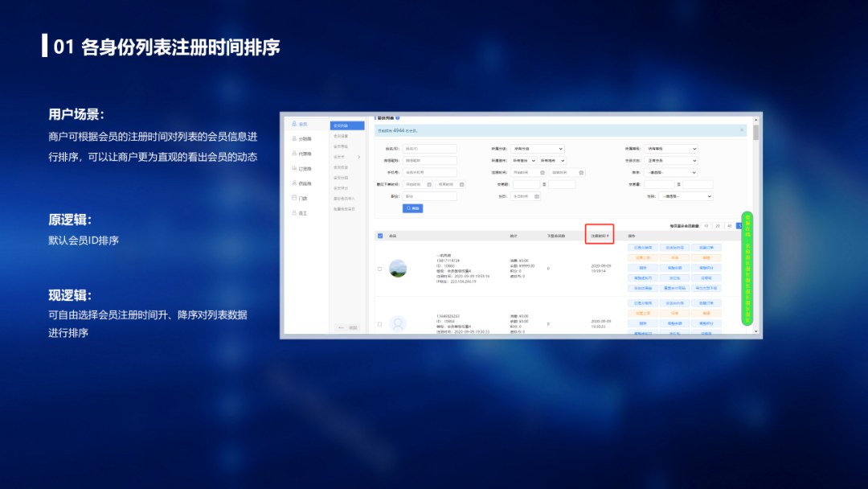
Task: Sort the table by 注册时间 column header
Action: click(600, 236)
